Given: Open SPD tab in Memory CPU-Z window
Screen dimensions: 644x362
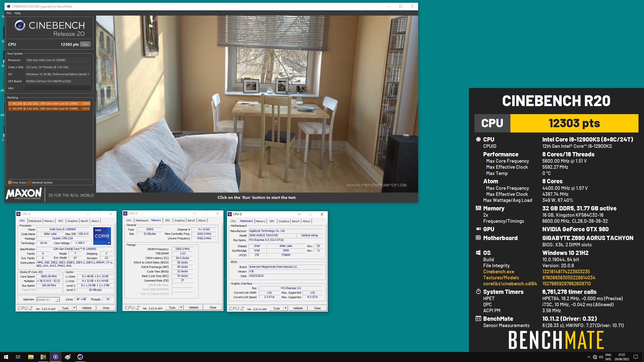Looking at the screenshot, I should pos(168,220).
